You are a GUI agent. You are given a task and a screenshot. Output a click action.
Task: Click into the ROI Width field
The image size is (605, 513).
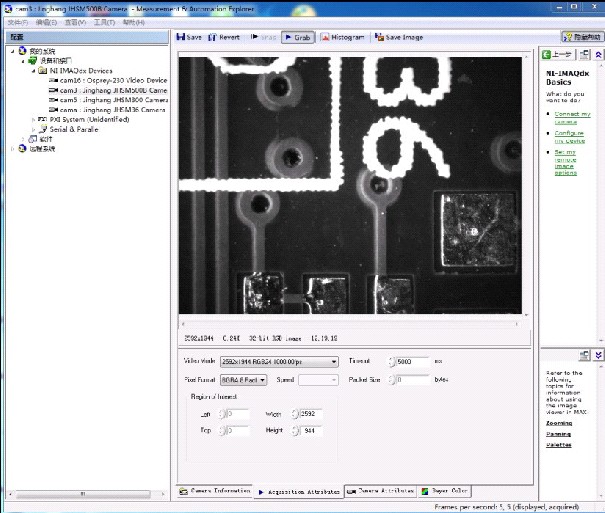(311, 414)
